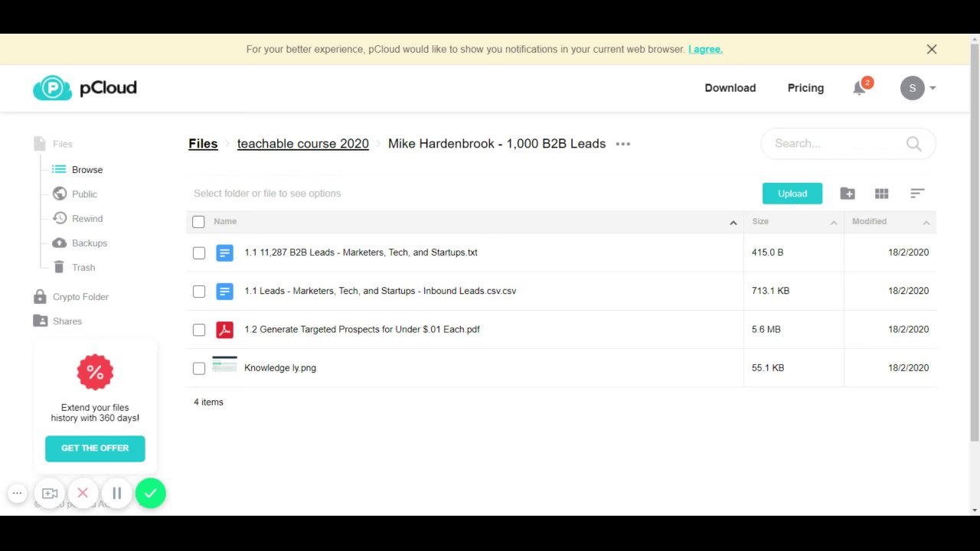980x551 pixels.
Task: Sort by Name column arrow
Action: 733,223
